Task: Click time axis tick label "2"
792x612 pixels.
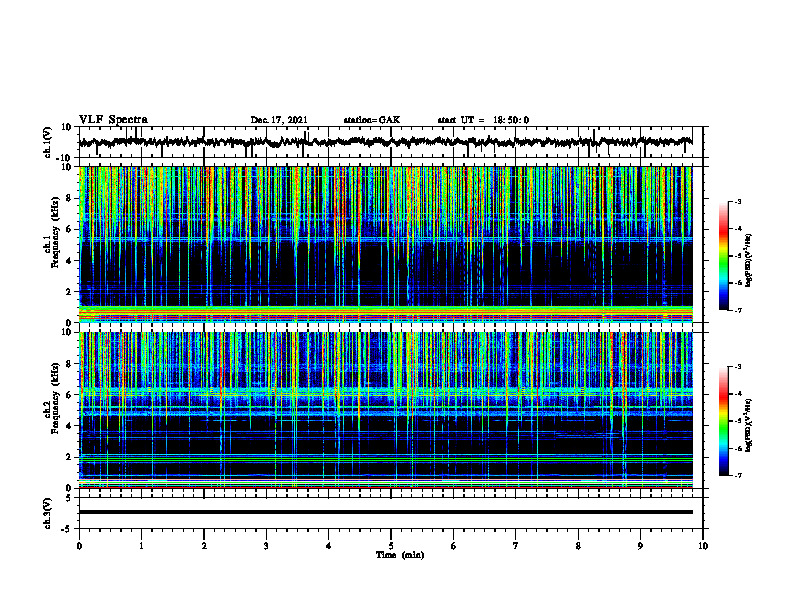Action: click(x=204, y=546)
